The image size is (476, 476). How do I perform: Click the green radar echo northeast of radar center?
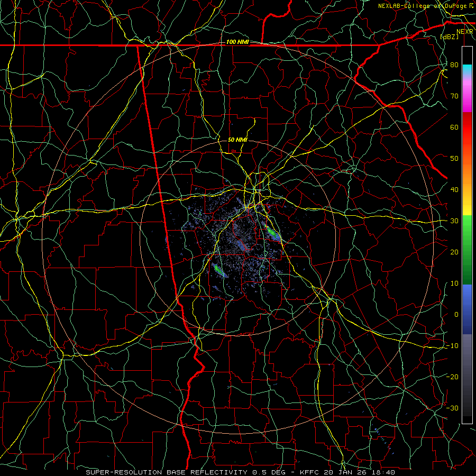pos(272,233)
